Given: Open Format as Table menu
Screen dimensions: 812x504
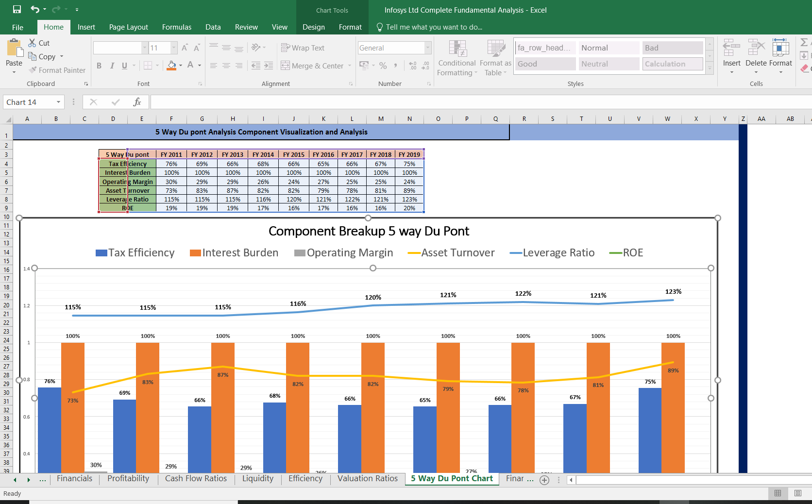Looking at the screenshot, I should pos(495,58).
